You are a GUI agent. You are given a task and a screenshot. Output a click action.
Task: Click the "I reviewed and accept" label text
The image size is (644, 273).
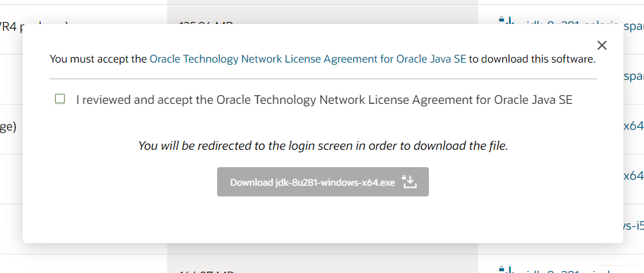[324, 100]
